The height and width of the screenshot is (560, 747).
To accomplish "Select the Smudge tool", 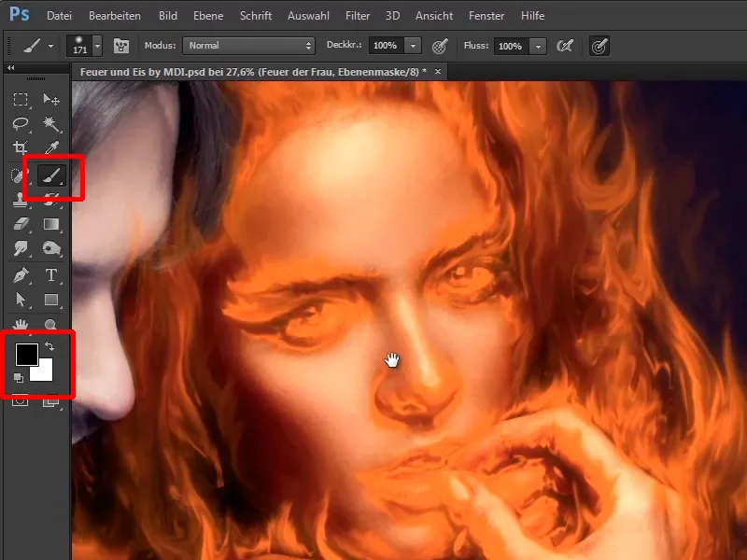I will coord(21,248).
